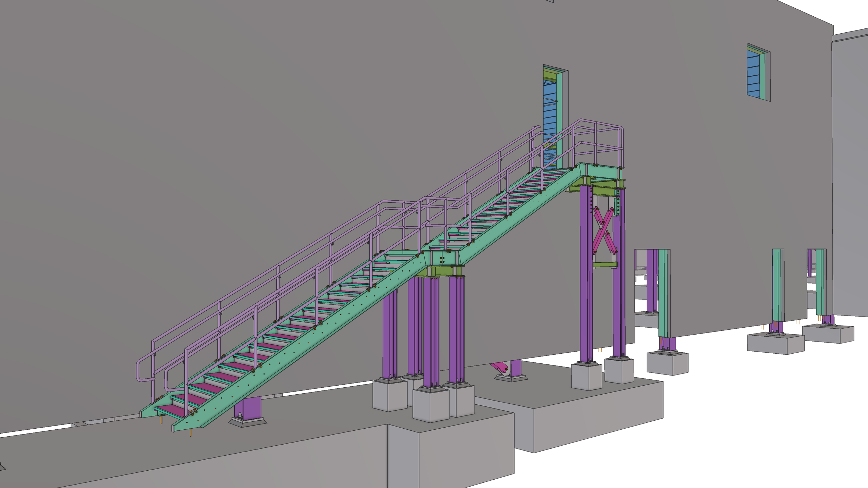Select the pink diagonal brace near the ground
This screenshot has height=488, width=868.
click(x=499, y=367)
